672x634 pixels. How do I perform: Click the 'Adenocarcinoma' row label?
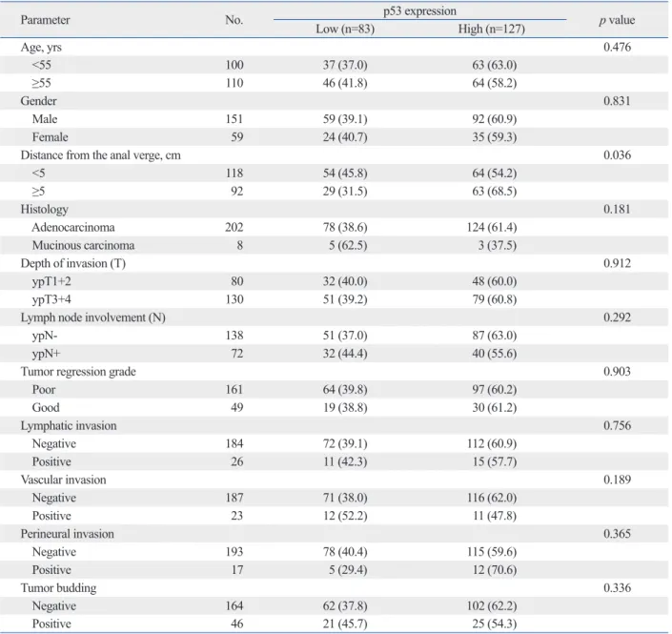tap(73, 227)
